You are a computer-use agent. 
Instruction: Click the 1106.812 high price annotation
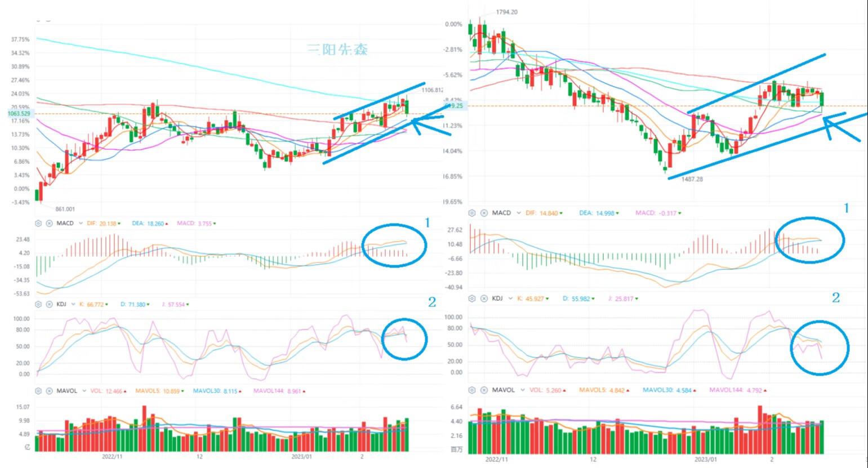432,90
